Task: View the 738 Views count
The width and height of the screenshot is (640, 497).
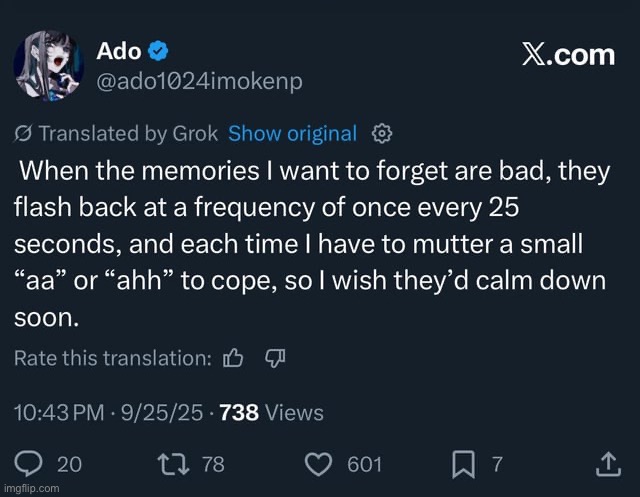Action: (x=272, y=411)
